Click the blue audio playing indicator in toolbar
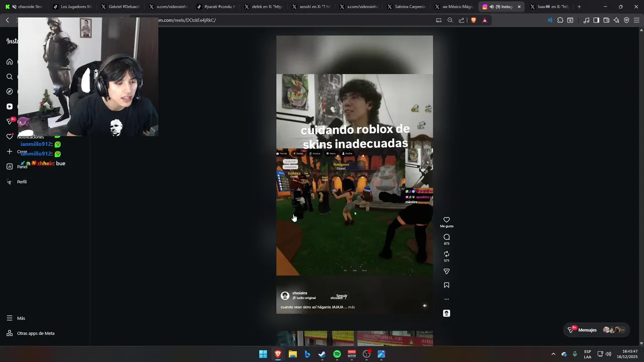This screenshot has height=362, width=644. (549, 20)
